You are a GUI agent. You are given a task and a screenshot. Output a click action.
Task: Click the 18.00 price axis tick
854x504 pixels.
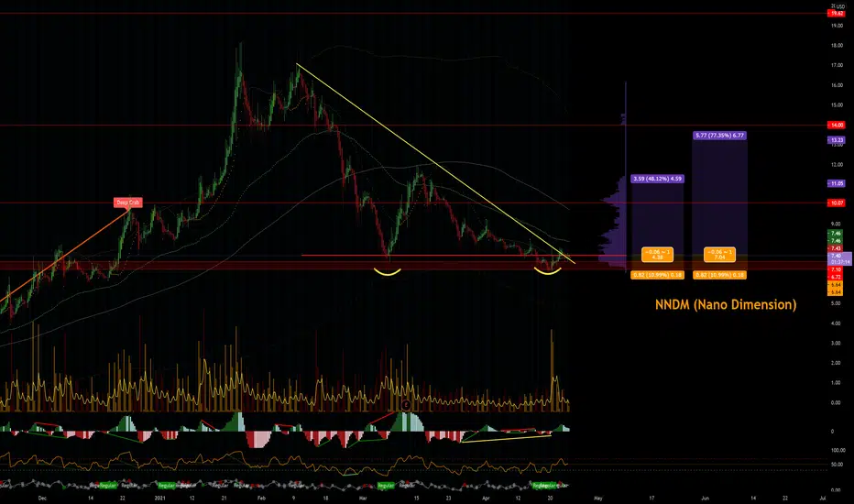[x=837, y=46]
